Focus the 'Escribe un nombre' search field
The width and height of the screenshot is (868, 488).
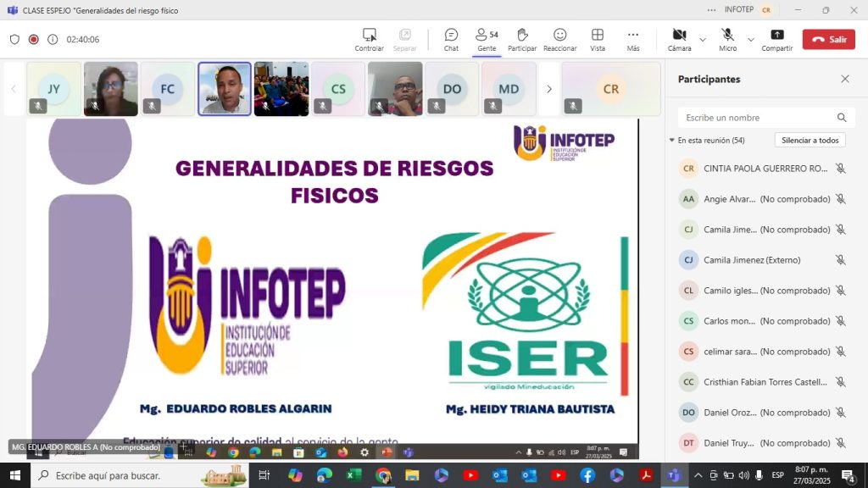coord(766,117)
